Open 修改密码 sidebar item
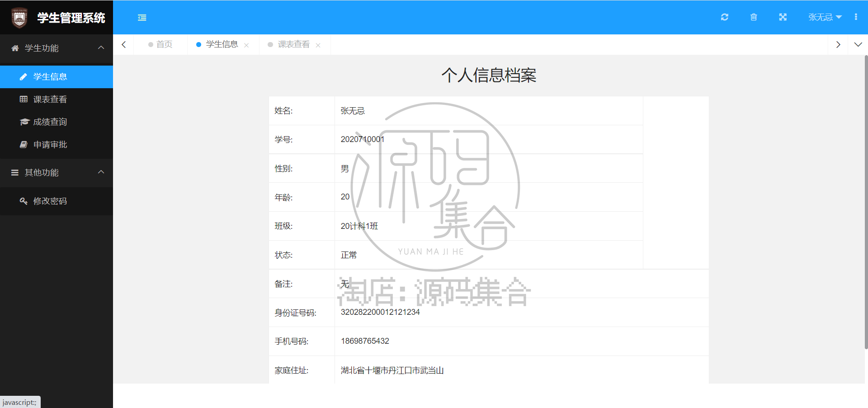The width and height of the screenshot is (868, 408). point(57,201)
